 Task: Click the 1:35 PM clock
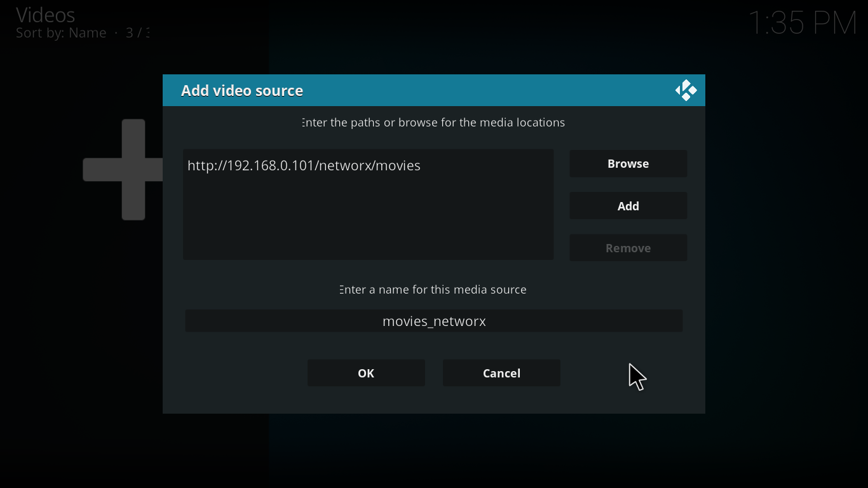(803, 24)
